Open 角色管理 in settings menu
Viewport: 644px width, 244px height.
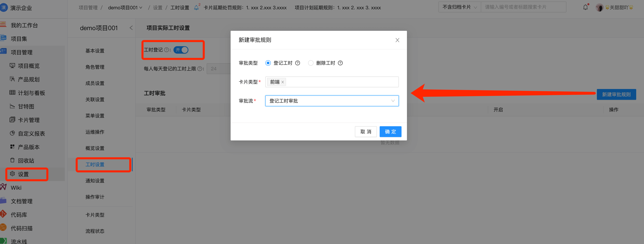[x=95, y=67]
